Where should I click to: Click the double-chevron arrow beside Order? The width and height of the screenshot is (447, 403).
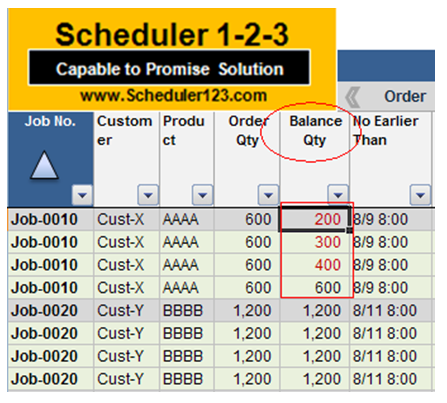[353, 97]
